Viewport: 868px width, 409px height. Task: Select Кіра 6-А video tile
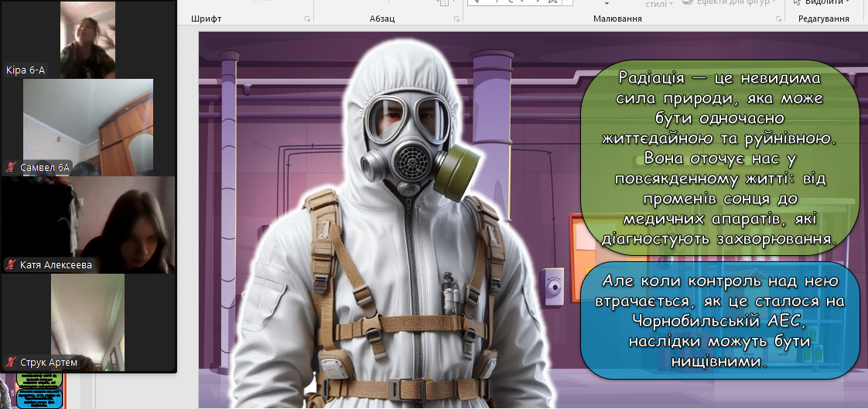(87, 40)
